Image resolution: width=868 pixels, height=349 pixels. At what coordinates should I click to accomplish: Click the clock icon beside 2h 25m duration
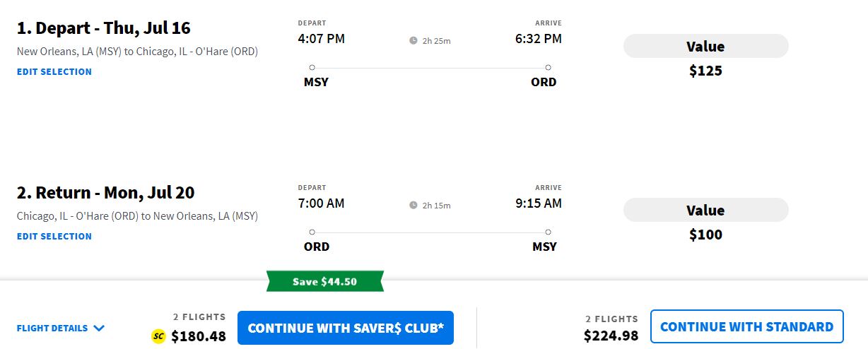414,40
